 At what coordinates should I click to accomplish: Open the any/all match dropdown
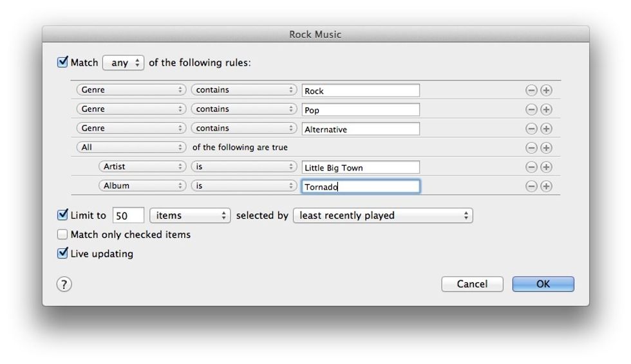(x=123, y=62)
